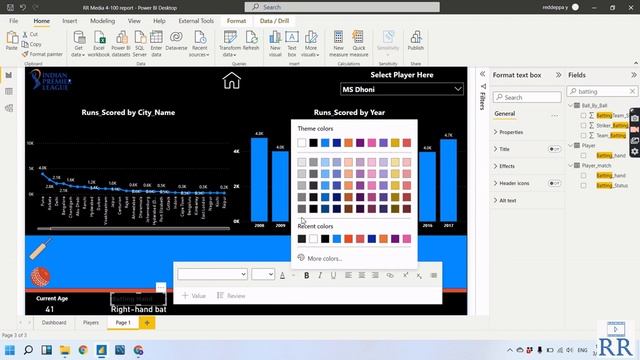Toggle the Header icons switch
640x360 pixels.
coord(554,183)
